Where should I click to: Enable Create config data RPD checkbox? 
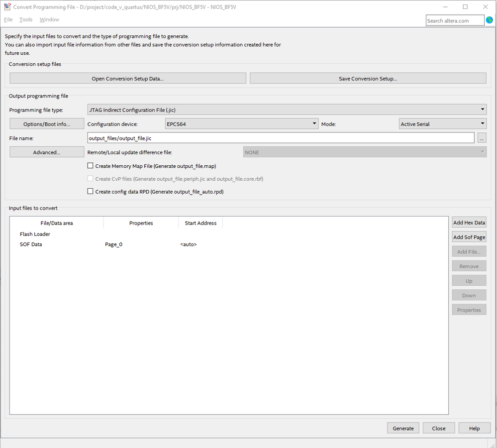(91, 191)
